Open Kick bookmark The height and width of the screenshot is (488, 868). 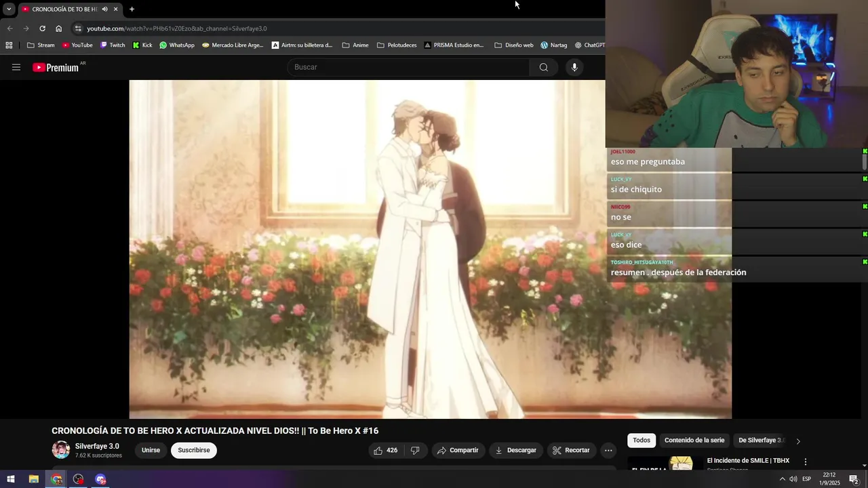click(x=142, y=45)
